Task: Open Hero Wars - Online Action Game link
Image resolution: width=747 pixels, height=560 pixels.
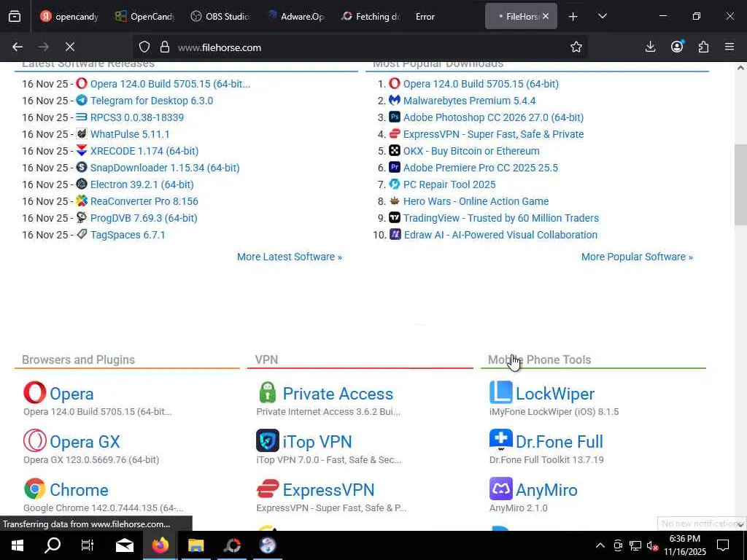Action: 476,201
